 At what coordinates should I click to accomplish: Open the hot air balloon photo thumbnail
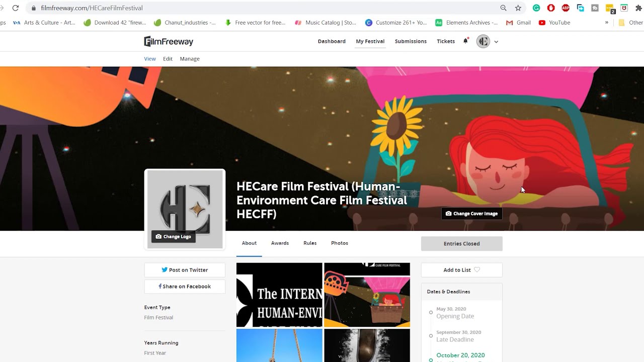[367, 295]
